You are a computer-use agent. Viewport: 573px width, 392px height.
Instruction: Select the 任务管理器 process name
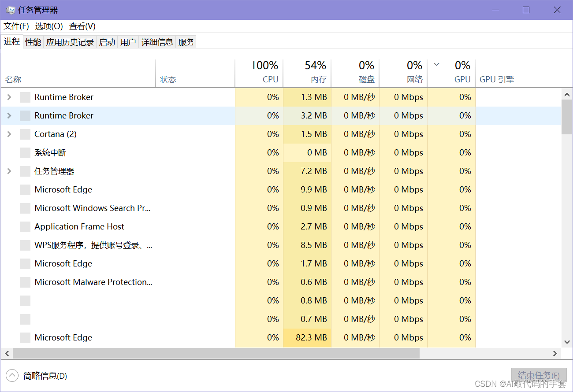tap(54, 171)
